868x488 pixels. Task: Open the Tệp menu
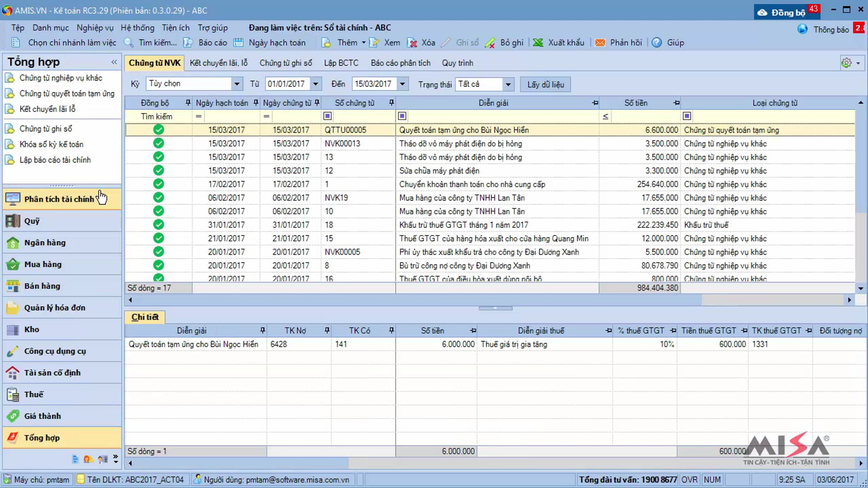[x=18, y=27]
